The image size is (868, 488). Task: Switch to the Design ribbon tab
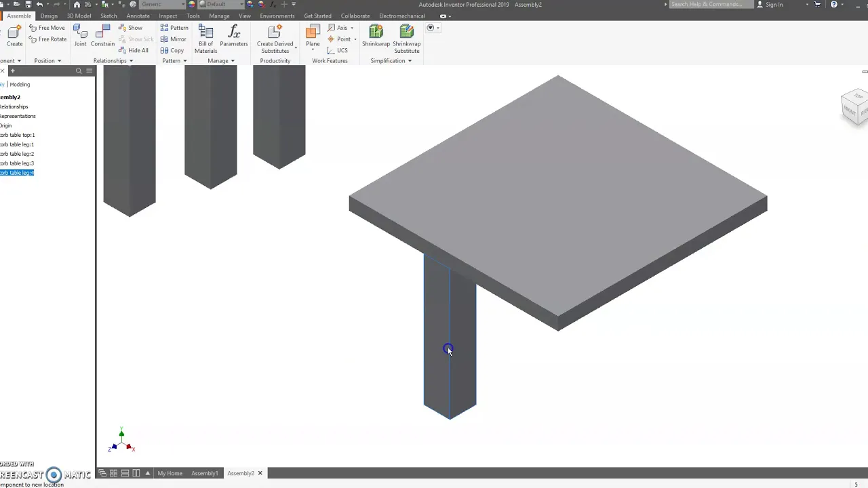49,16
